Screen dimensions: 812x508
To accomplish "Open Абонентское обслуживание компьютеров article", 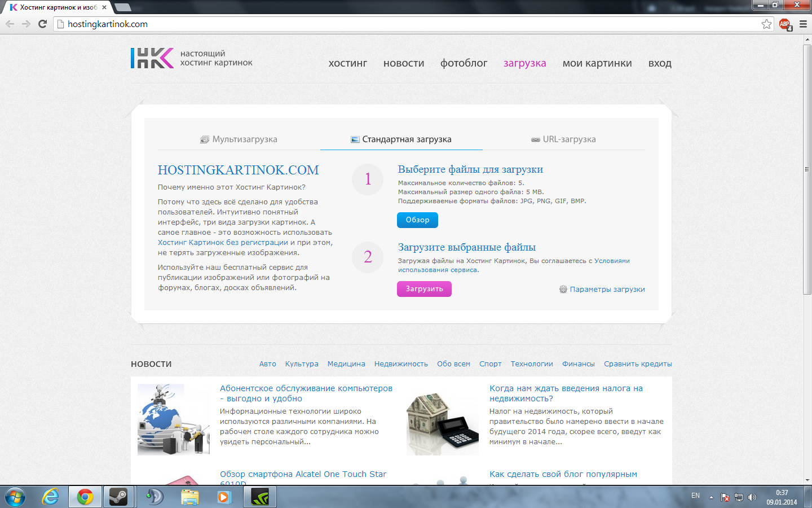I will (x=306, y=393).
